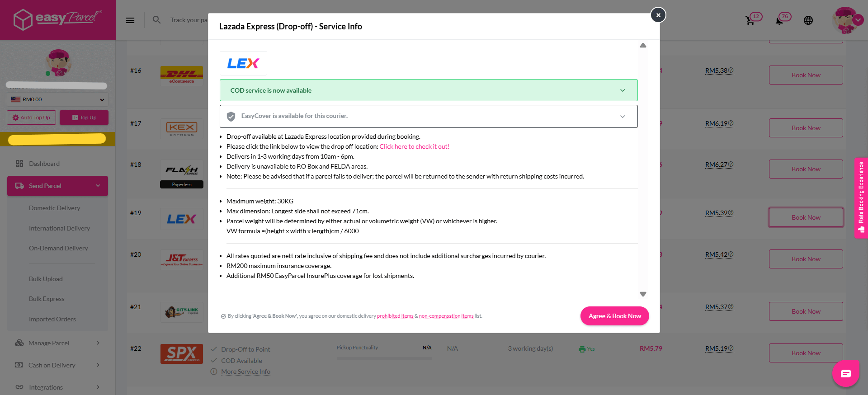Click the SPX Express logo

182,353
